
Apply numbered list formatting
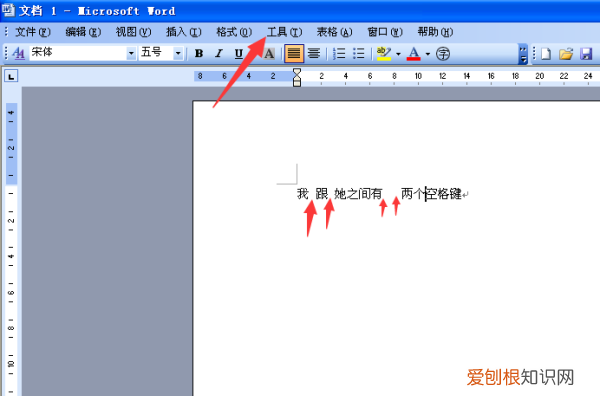click(339, 53)
